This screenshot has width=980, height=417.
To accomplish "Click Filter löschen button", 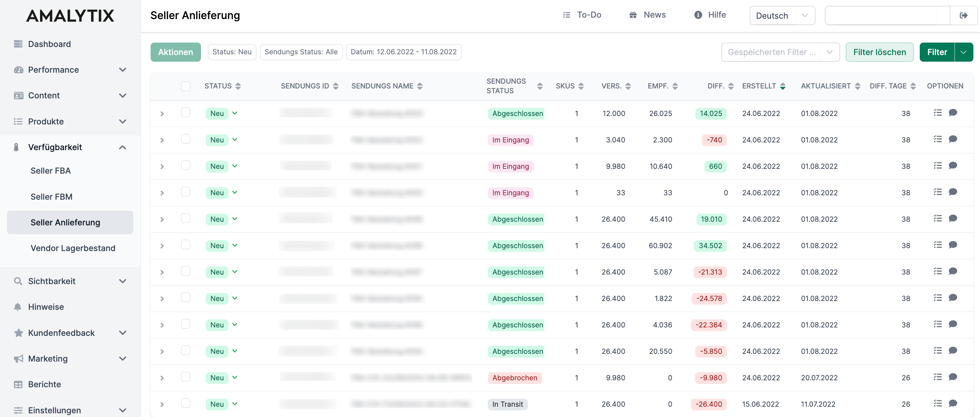I will (880, 52).
